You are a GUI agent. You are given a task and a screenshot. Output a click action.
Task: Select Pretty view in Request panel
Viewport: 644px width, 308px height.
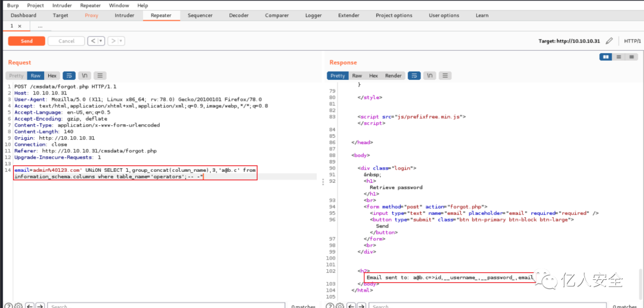coord(17,76)
